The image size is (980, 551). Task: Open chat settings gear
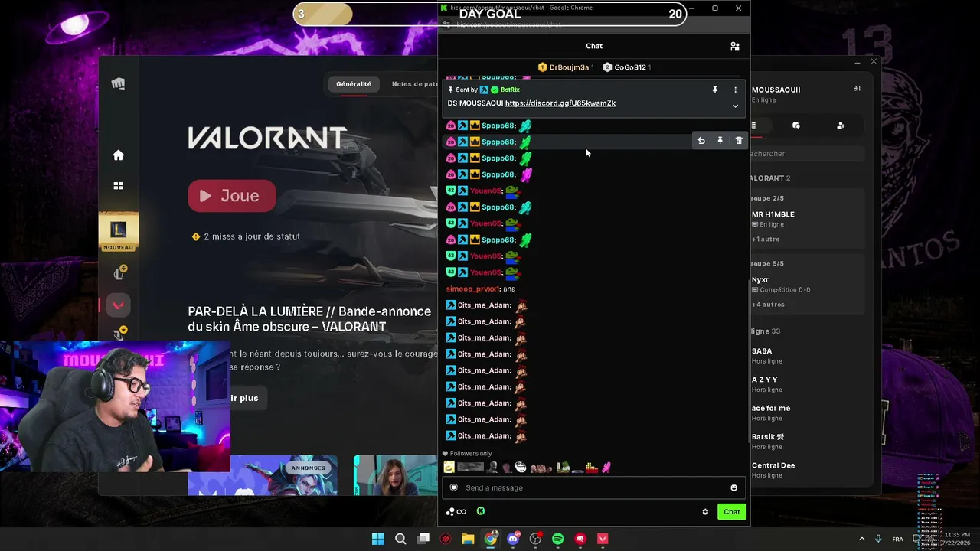705,512
